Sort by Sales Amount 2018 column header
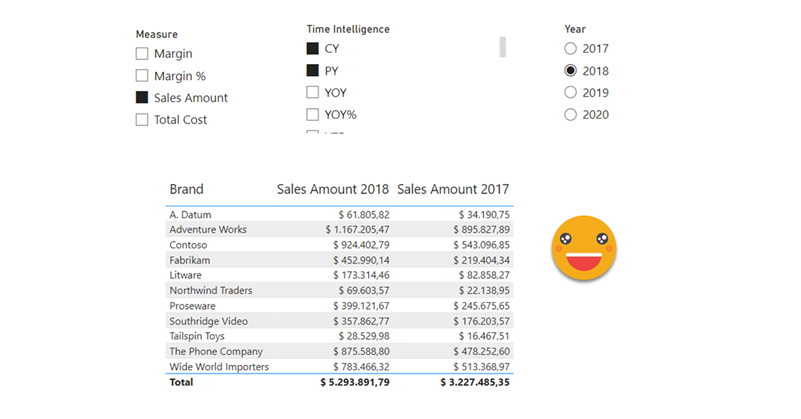 tap(332, 189)
